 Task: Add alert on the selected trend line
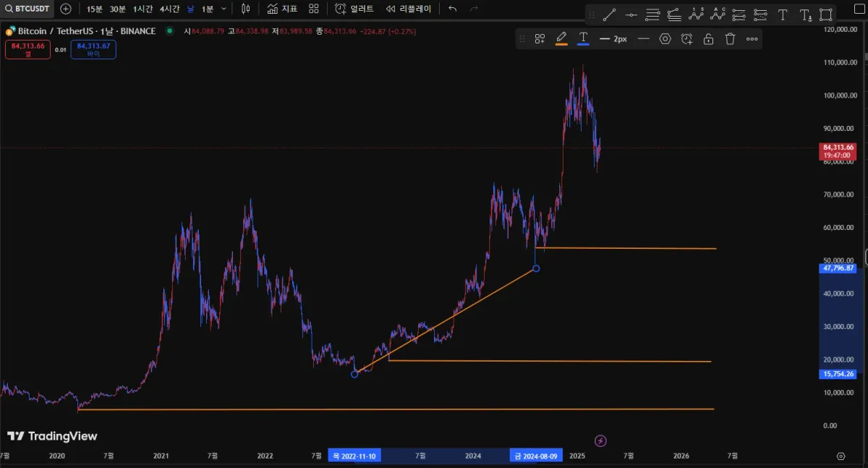click(x=687, y=39)
